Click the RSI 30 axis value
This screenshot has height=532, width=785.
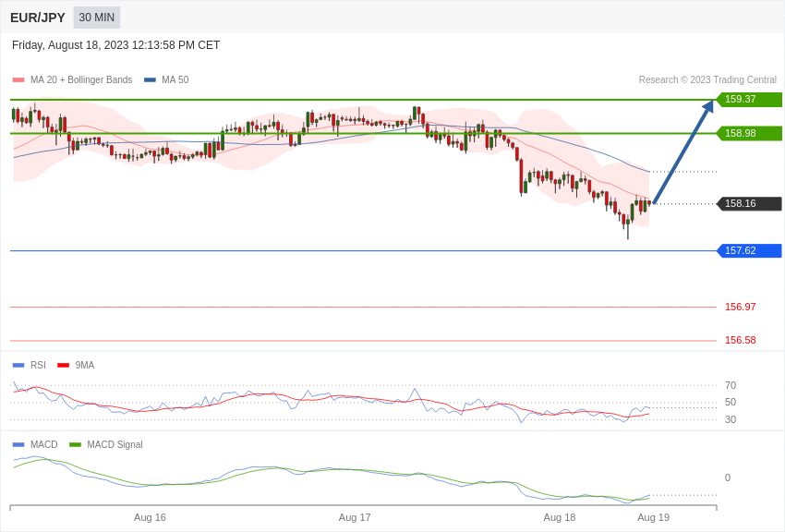tap(731, 419)
